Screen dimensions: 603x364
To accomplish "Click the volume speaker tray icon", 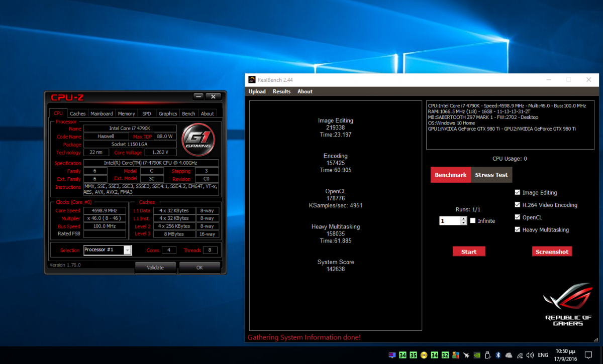I will click(x=530, y=355).
